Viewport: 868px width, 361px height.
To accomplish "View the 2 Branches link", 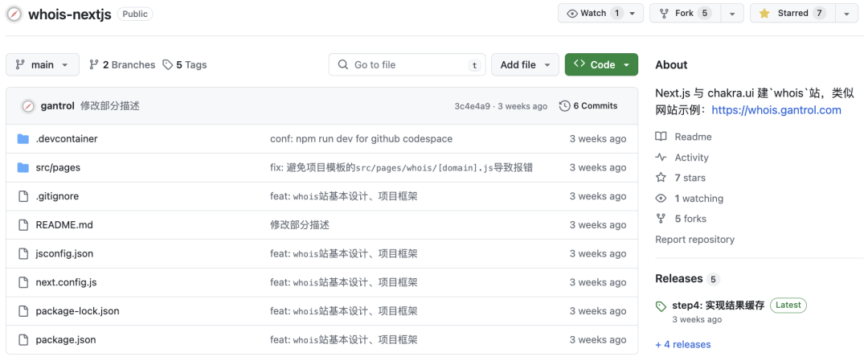I will (122, 65).
